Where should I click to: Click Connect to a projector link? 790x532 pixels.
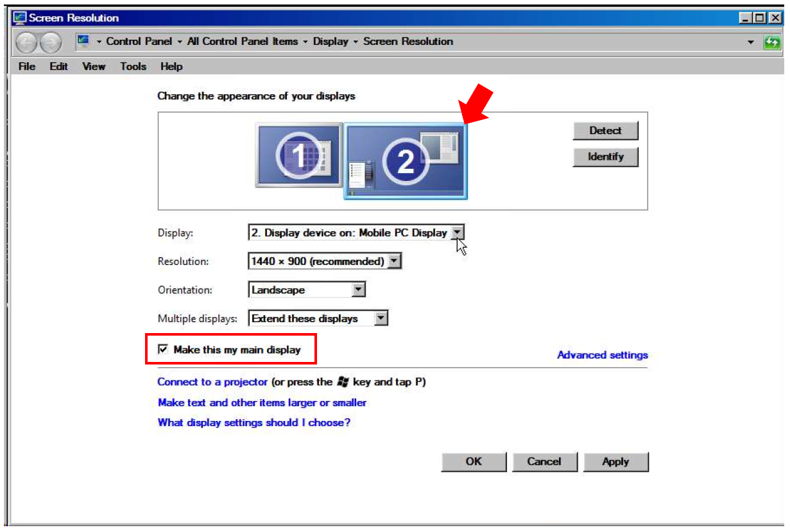tap(212, 382)
